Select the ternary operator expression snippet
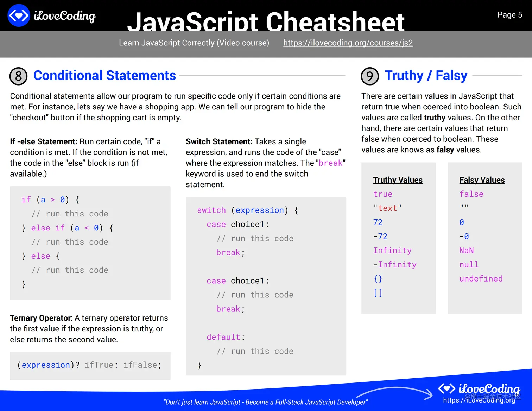This screenshot has width=532, height=411. [90, 365]
